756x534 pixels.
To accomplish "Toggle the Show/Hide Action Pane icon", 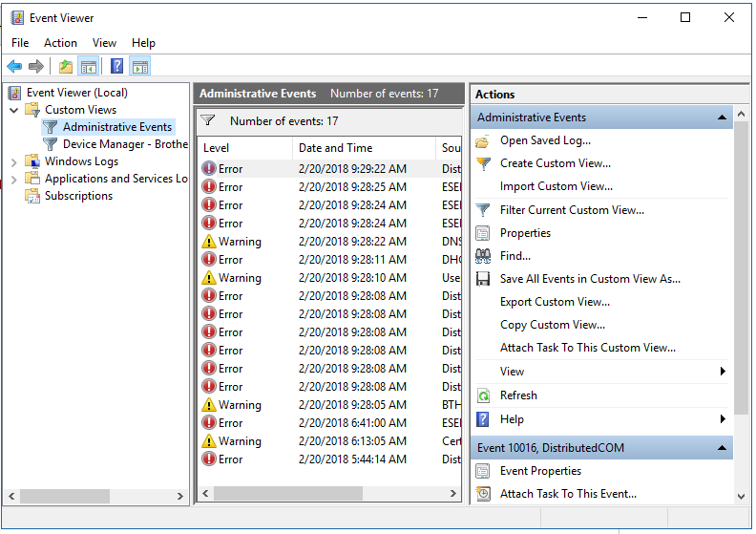I will 139,67.
